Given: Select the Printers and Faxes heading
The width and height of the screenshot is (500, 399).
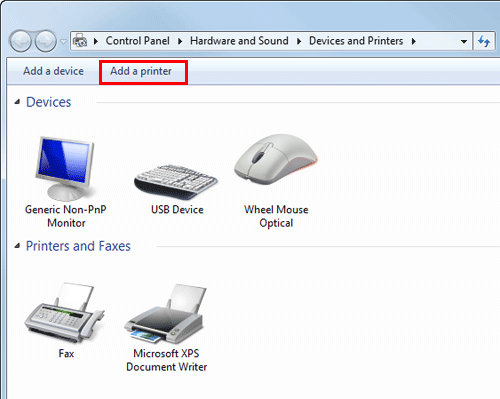Looking at the screenshot, I should tap(78, 246).
